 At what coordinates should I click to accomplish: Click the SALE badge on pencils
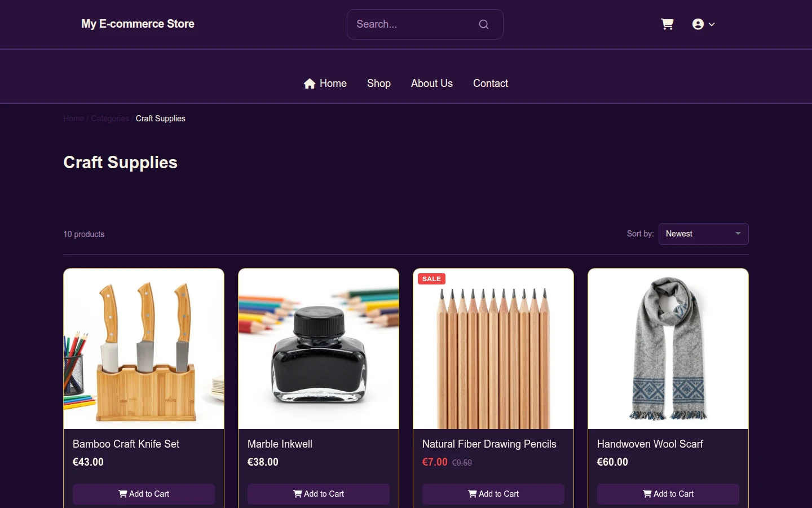pyautogui.click(x=431, y=279)
